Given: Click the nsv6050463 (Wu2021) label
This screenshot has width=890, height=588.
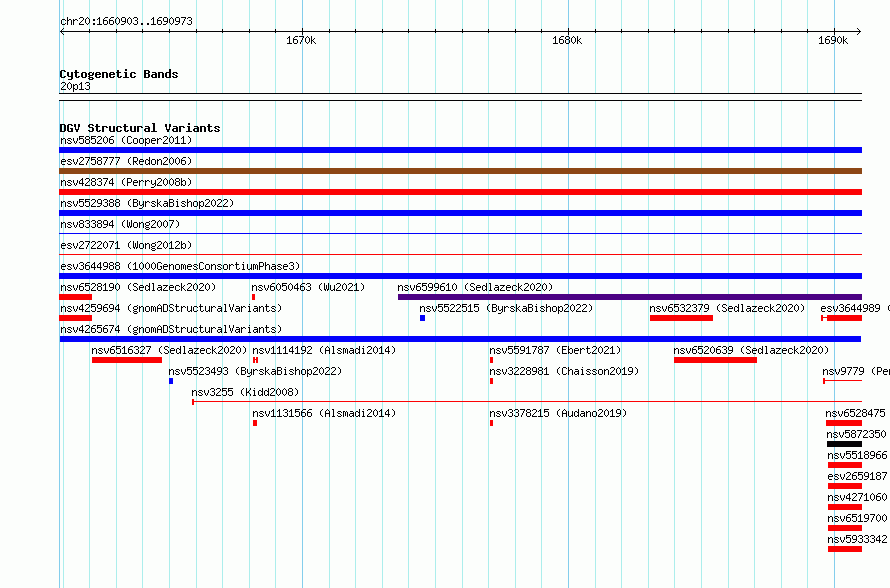Looking at the screenshot, I should [x=308, y=287].
